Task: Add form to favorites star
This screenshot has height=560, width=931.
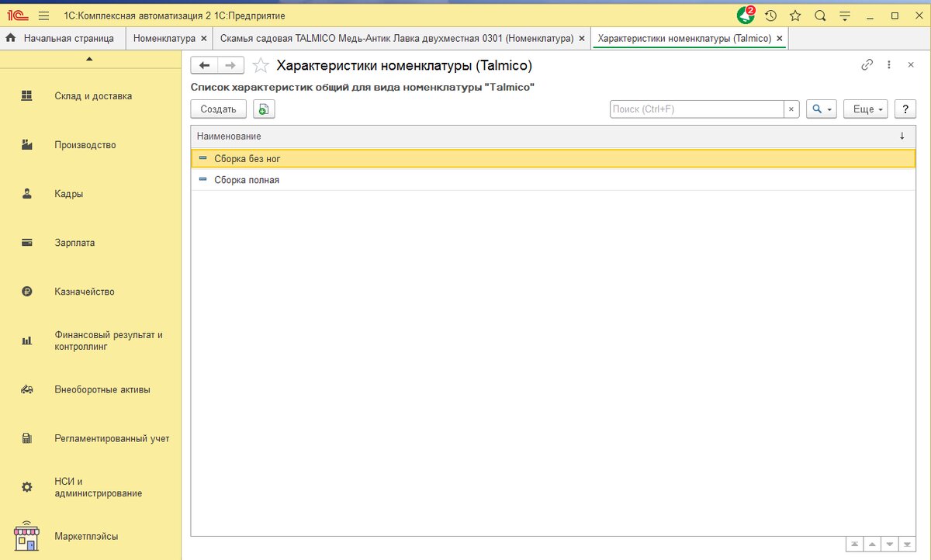Action: (261, 66)
